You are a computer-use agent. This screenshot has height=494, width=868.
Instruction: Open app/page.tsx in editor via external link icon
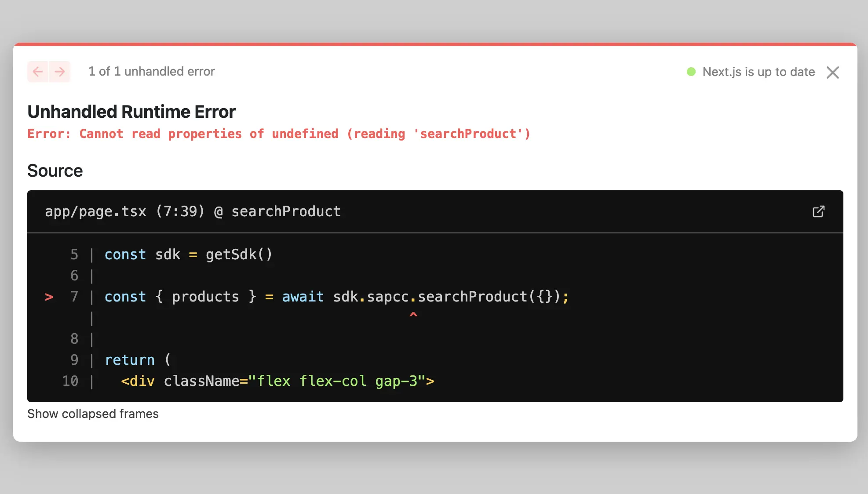(818, 211)
